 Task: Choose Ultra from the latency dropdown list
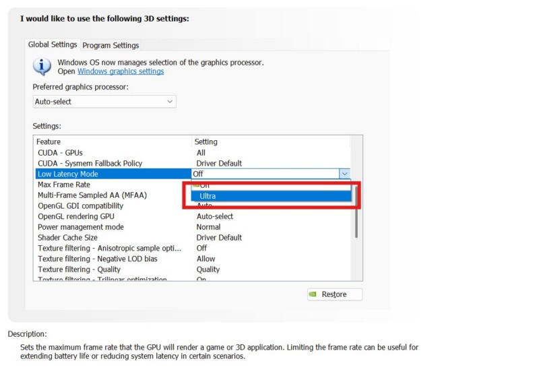point(208,195)
